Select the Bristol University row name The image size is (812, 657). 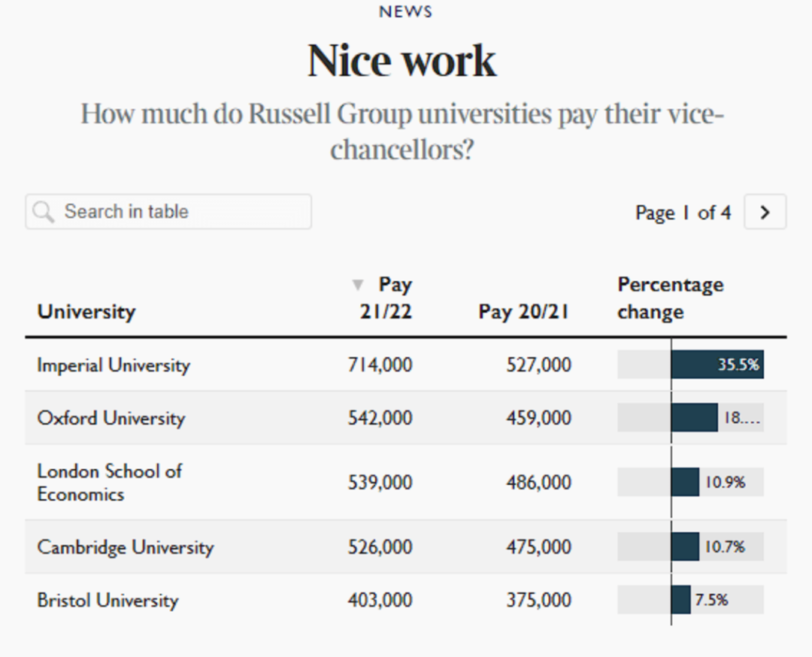[108, 600]
